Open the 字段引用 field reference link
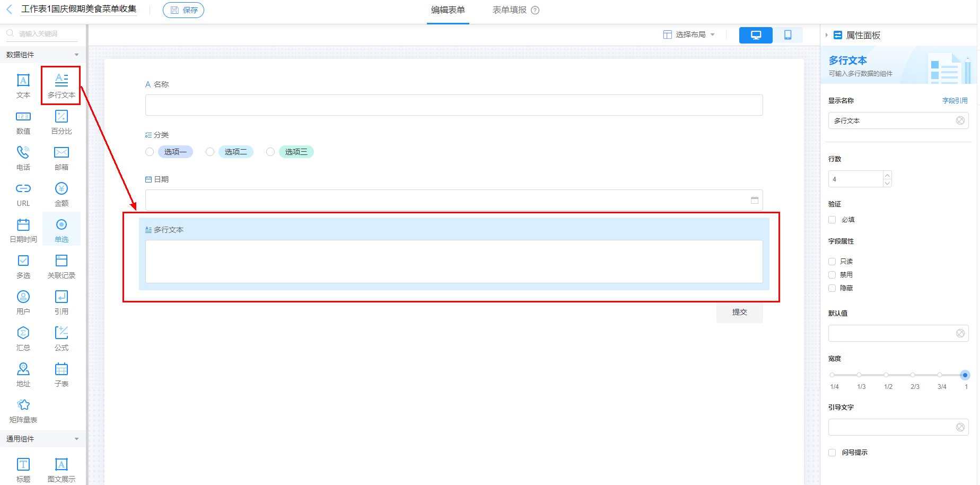The height and width of the screenshot is (485, 980). click(x=955, y=101)
